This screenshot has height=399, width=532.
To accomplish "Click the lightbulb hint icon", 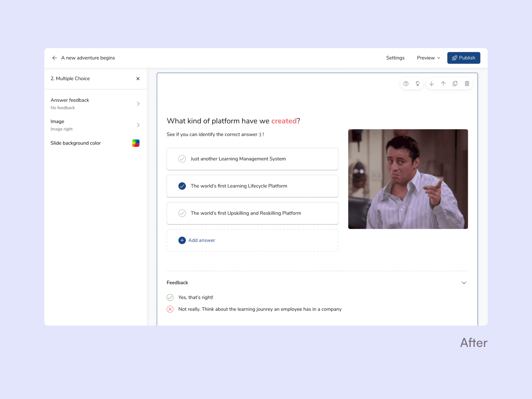I will tap(418, 83).
